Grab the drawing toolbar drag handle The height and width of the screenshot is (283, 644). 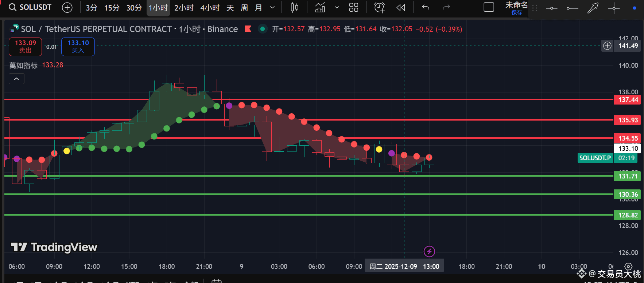pos(535,8)
